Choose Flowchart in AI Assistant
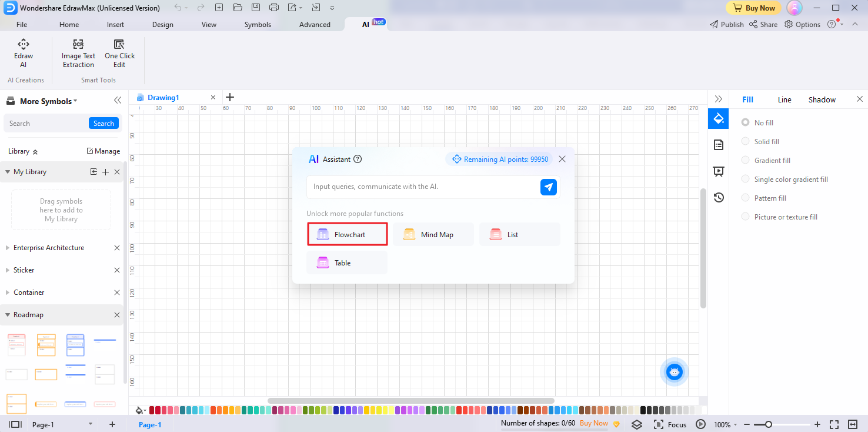The height and width of the screenshot is (432, 868). coord(347,234)
